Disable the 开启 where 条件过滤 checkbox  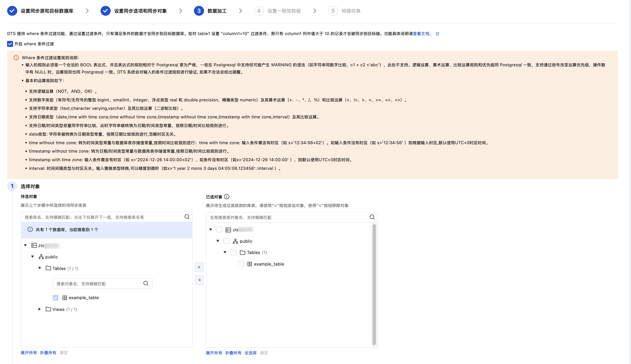tap(10, 44)
